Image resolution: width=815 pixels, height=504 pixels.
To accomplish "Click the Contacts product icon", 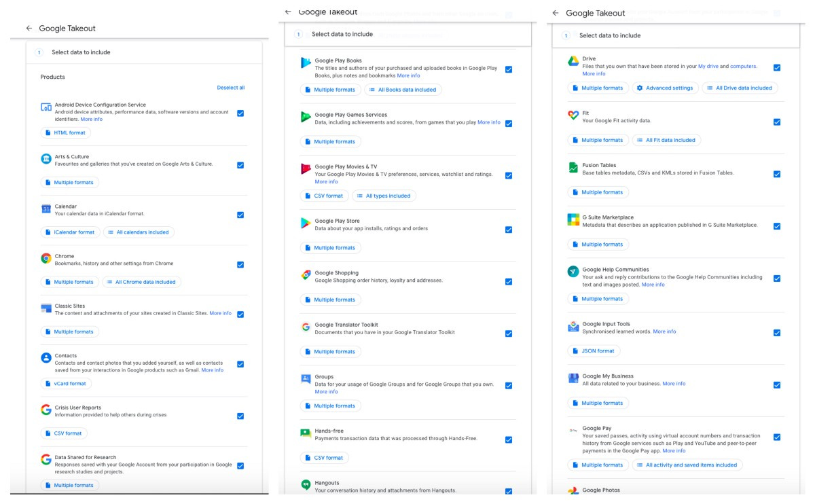I will point(46,358).
